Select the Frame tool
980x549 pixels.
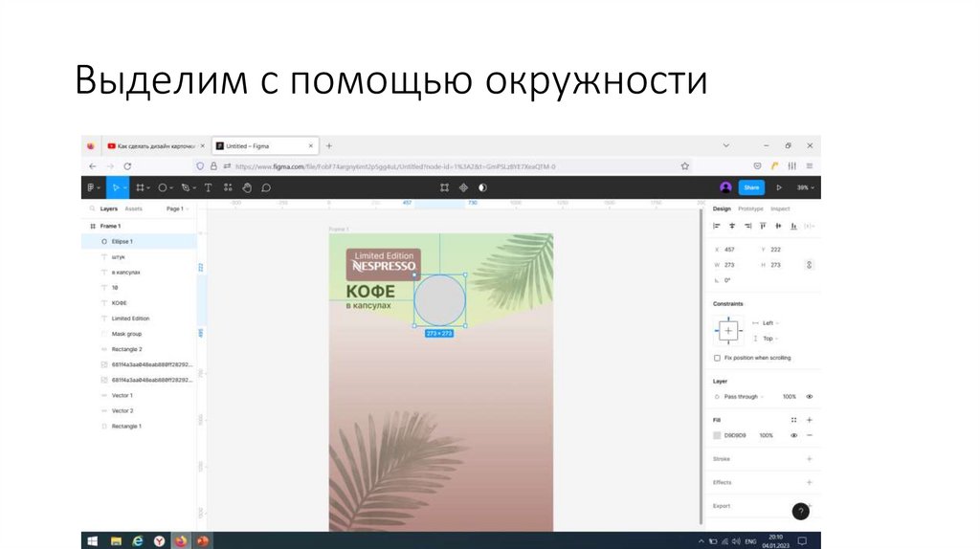click(140, 187)
